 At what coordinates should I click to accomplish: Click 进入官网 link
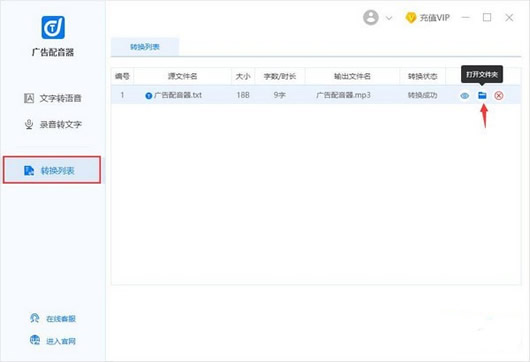pos(53,341)
